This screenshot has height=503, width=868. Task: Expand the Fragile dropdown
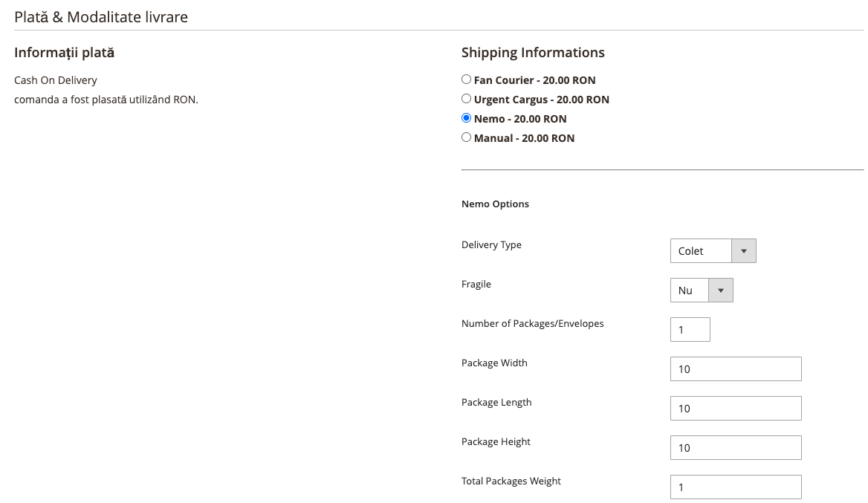tap(702, 290)
